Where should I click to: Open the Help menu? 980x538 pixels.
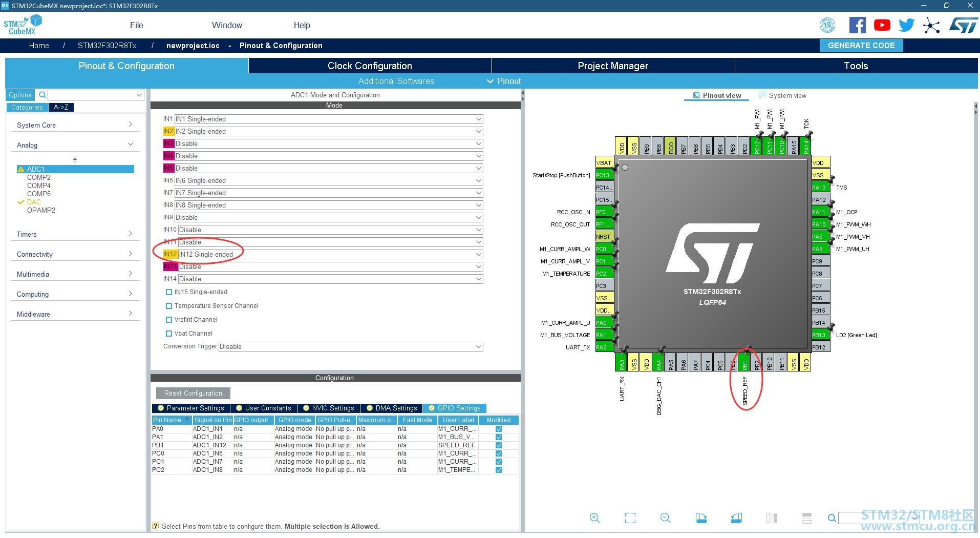[302, 25]
